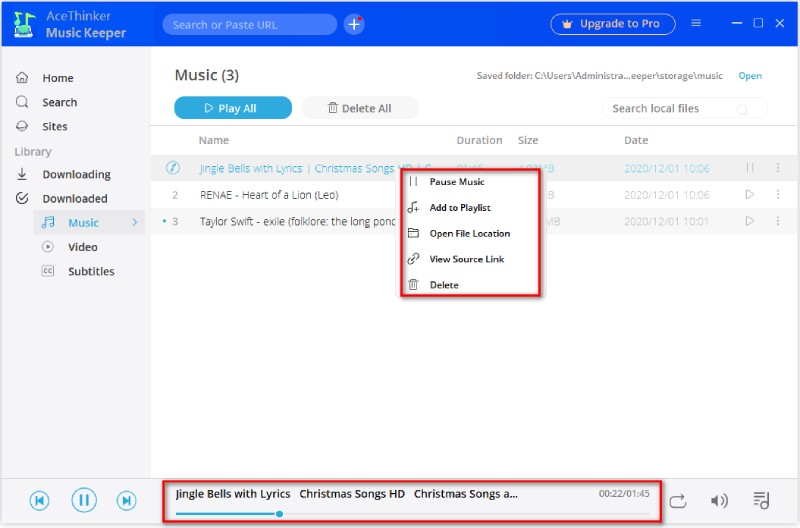Click the playback progress slider handle
The width and height of the screenshot is (800, 528).
pos(279,514)
